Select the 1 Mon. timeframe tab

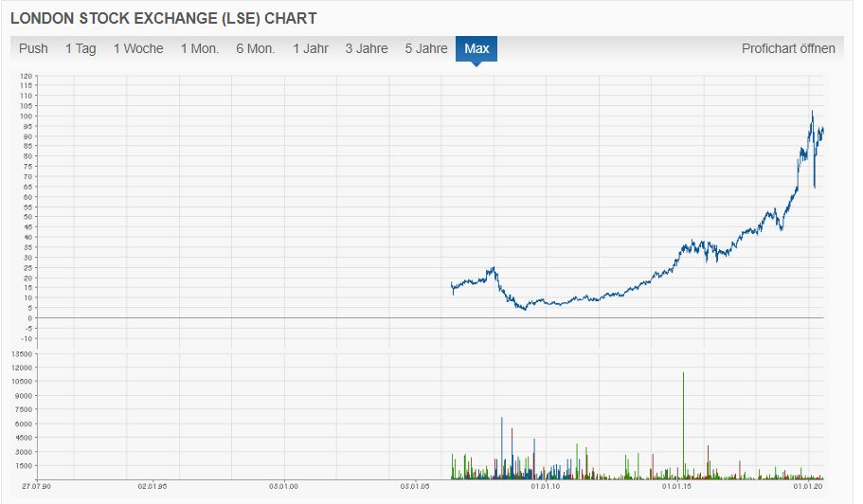[x=200, y=48]
